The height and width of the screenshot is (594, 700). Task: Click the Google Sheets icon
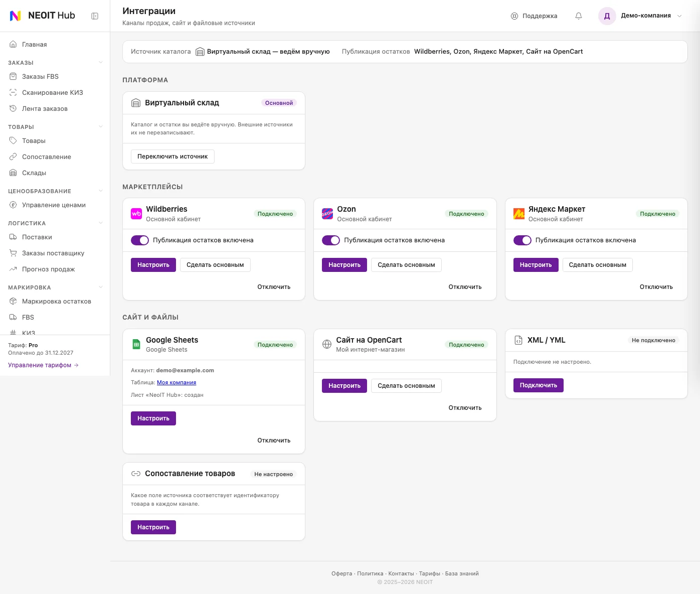(x=136, y=345)
